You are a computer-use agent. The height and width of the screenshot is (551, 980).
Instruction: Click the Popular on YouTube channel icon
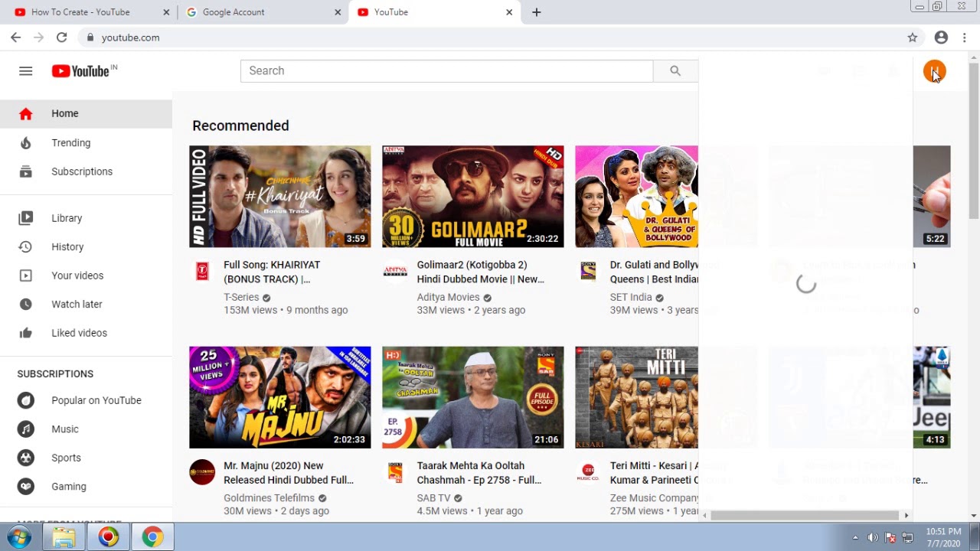(x=26, y=400)
